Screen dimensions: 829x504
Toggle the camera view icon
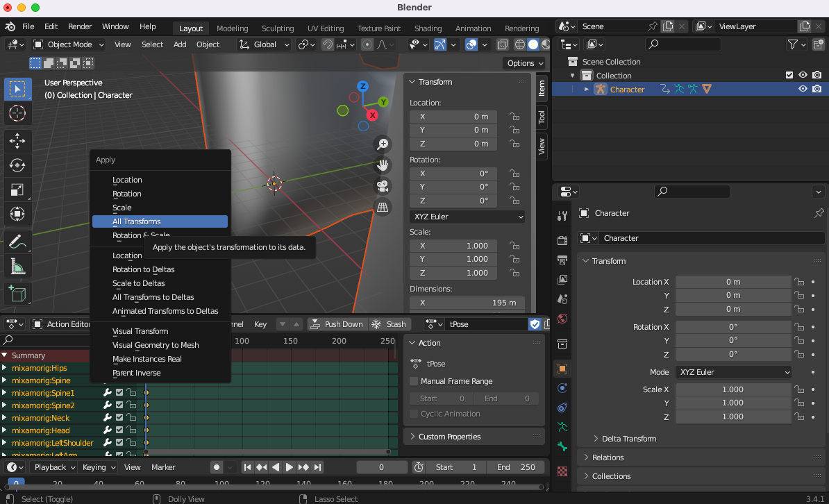point(383,186)
